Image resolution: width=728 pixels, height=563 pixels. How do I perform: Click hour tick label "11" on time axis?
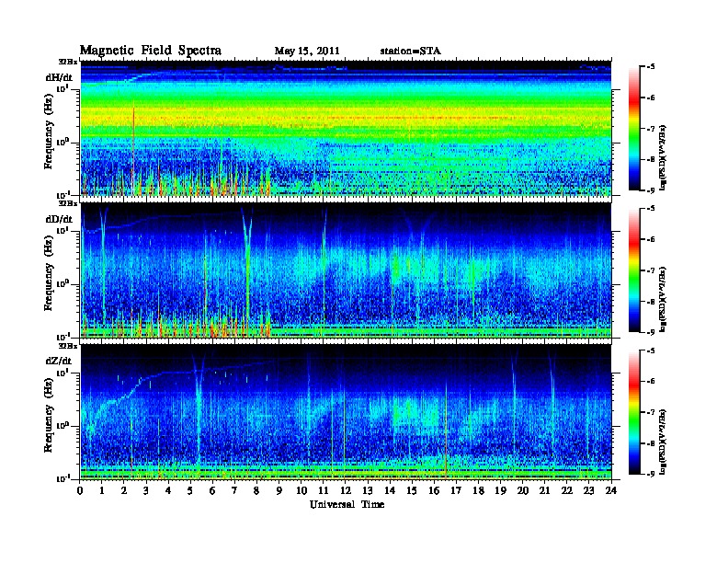(324, 490)
